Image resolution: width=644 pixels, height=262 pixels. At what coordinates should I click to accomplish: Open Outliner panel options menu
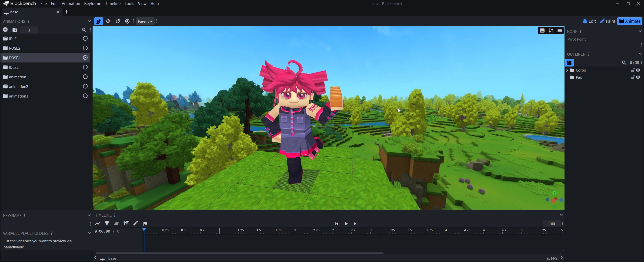click(x=588, y=54)
